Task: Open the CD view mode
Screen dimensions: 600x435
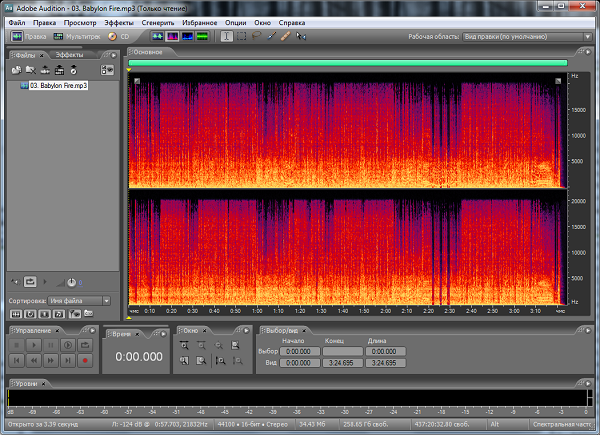Action: click(120, 36)
